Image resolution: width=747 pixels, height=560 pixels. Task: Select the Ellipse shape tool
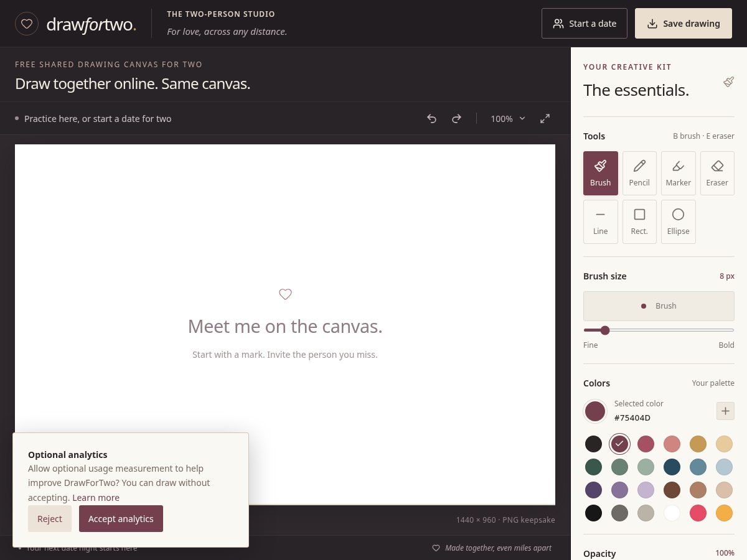(679, 222)
